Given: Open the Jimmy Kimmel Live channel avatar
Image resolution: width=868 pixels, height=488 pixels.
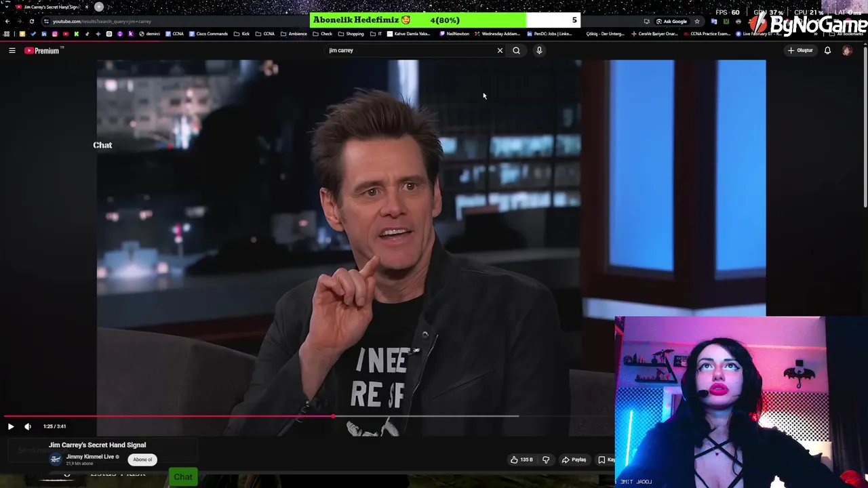Looking at the screenshot, I should (56, 460).
